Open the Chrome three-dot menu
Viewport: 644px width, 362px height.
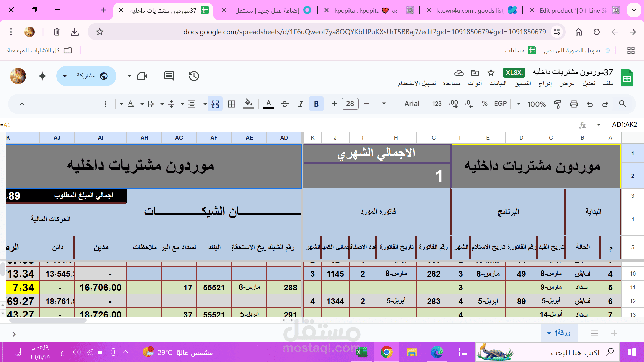(11, 32)
